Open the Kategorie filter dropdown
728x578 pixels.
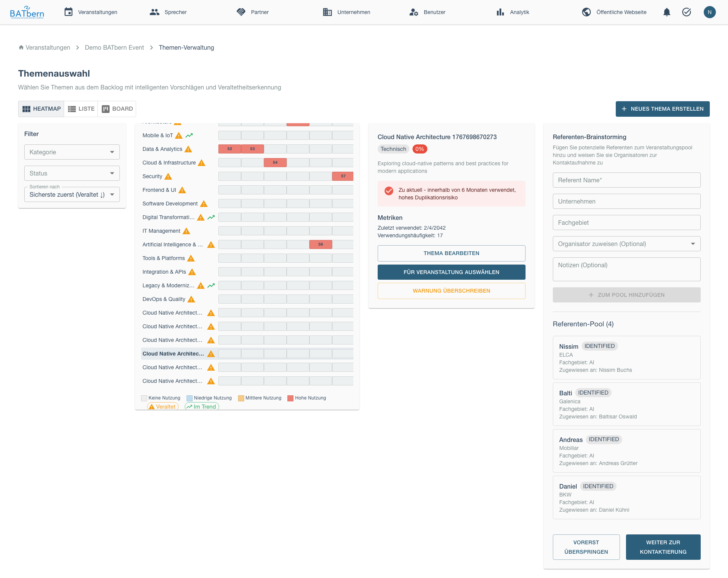coord(72,152)
